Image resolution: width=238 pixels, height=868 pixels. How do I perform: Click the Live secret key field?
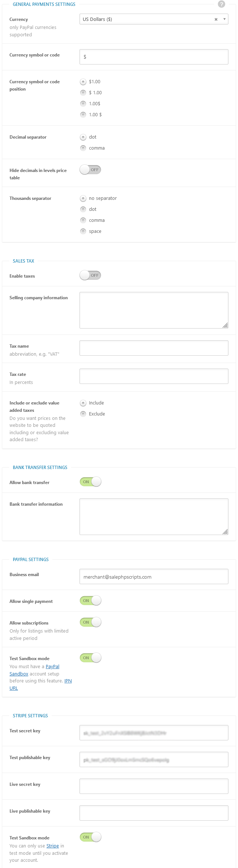coord(154,786)
